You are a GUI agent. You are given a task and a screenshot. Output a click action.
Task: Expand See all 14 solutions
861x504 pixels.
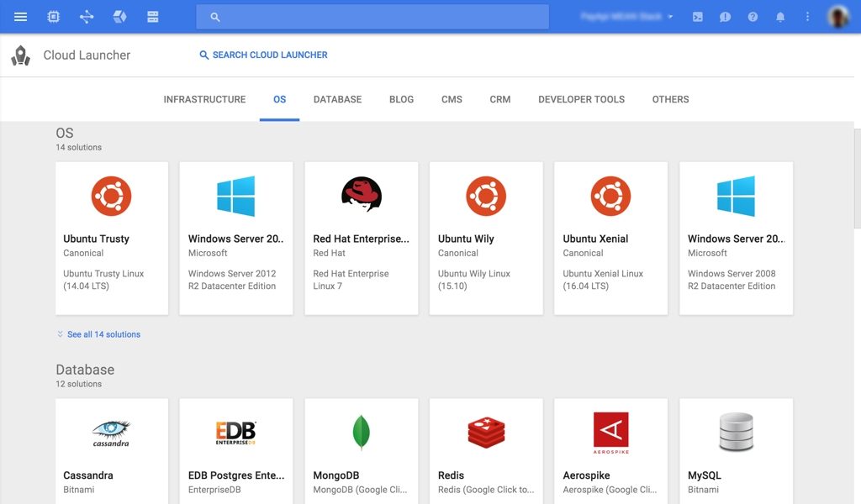[99, 334]
